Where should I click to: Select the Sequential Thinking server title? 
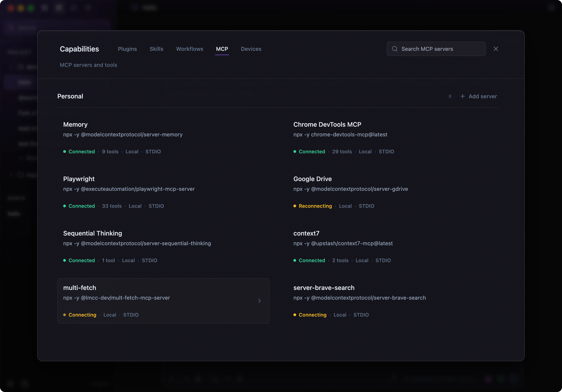pyautogui.click(x=93, y=233)
